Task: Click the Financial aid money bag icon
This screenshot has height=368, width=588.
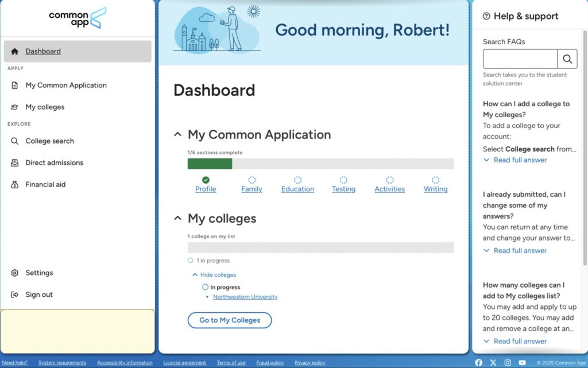Action: pyautogui.click(x=14, y=185)
